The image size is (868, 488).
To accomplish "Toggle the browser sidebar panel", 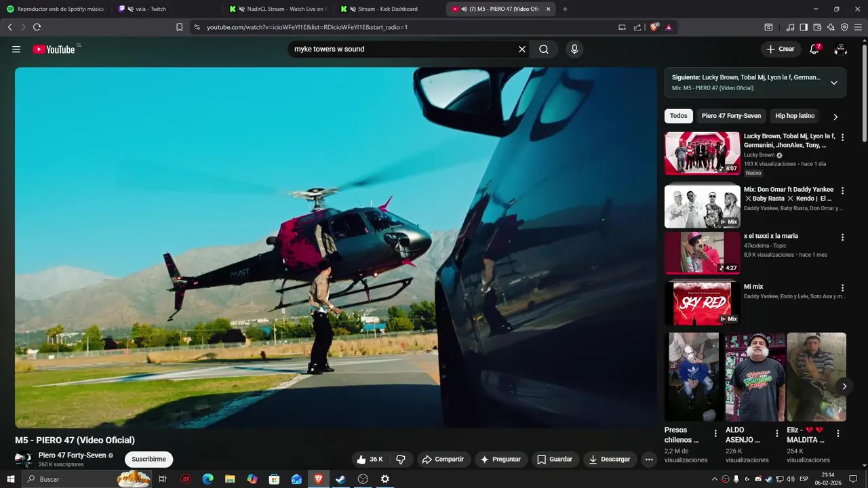I will (x=804, y=27).
